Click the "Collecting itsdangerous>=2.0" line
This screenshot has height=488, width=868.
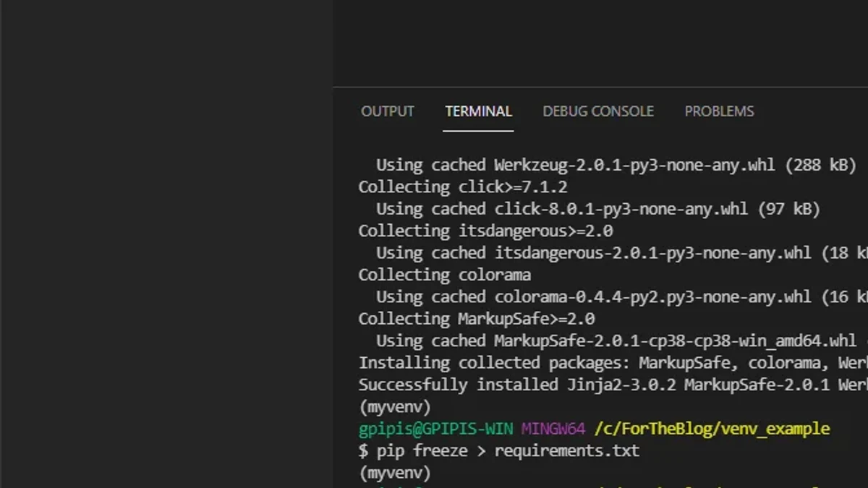485,231
